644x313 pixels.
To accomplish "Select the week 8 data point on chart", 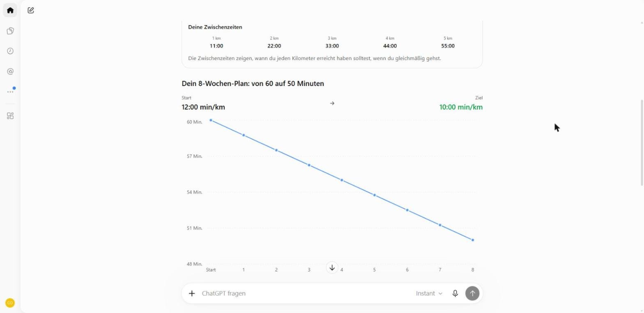I will point(473,240).
